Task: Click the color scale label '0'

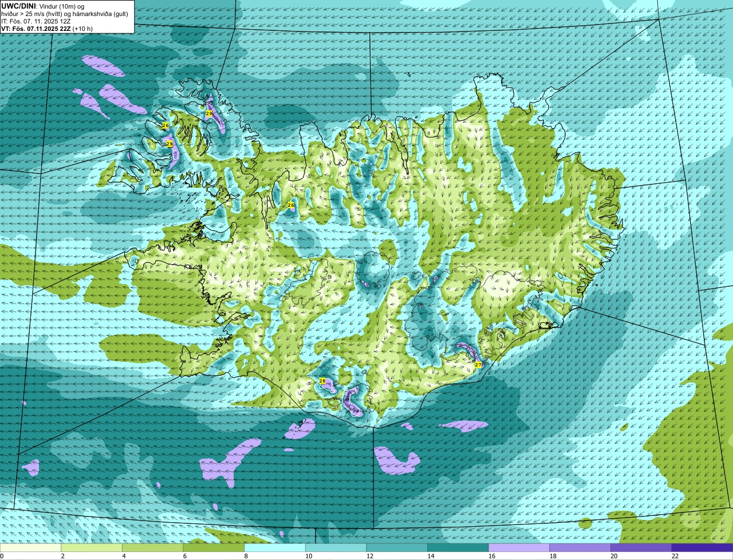Action: [x=2, y=556]
